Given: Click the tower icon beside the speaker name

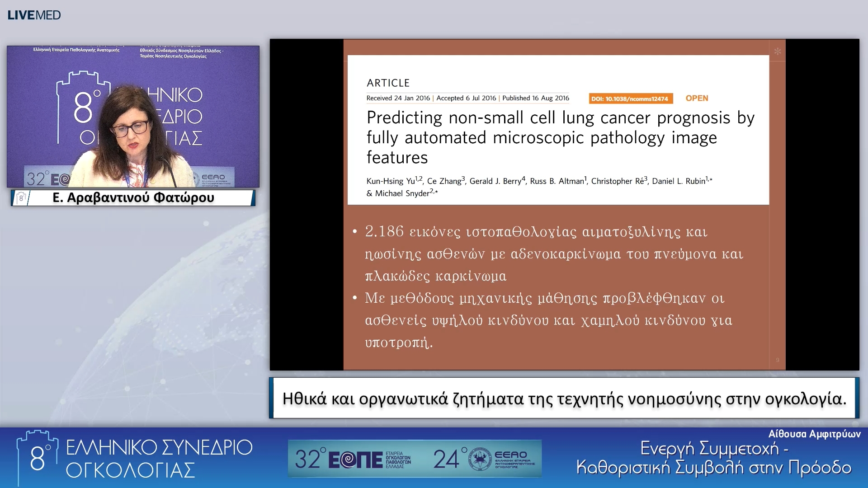Looking at the screenshot, I should point(21,198).
